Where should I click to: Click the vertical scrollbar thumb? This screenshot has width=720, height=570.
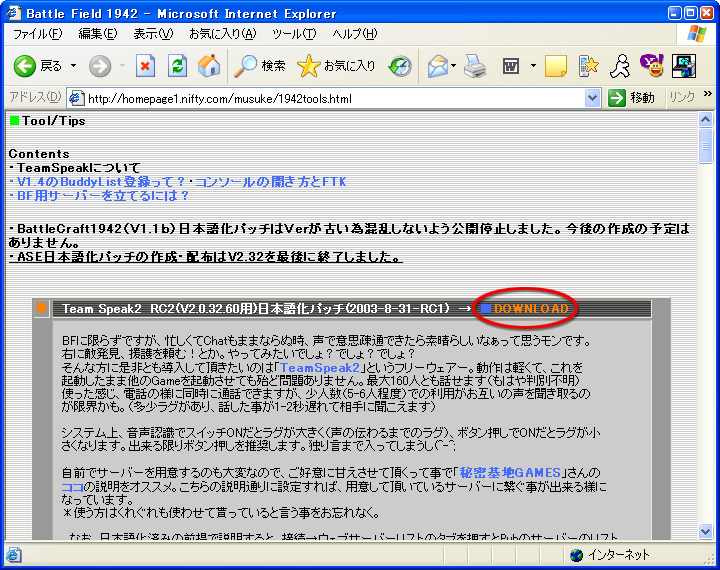(x=705, y=146)
